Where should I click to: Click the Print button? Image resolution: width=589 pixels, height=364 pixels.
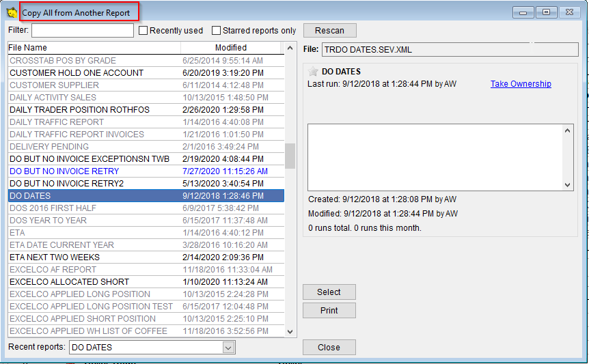[x=329, y=310]
